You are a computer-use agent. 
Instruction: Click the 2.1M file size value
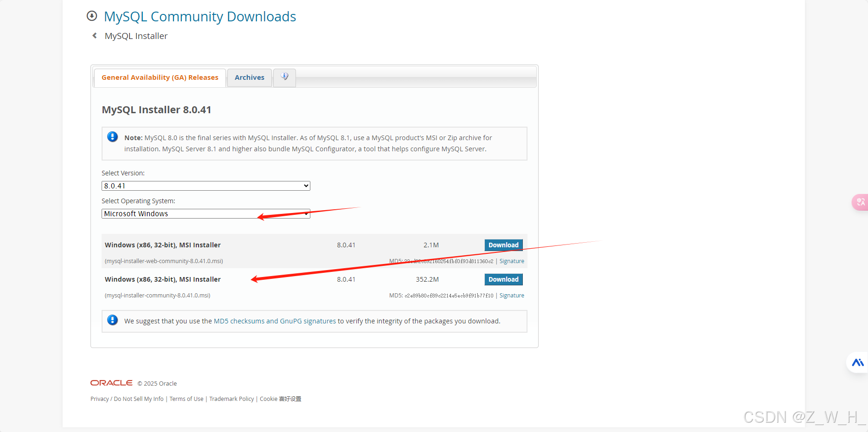pyautogui.click(x=431, y=245)
